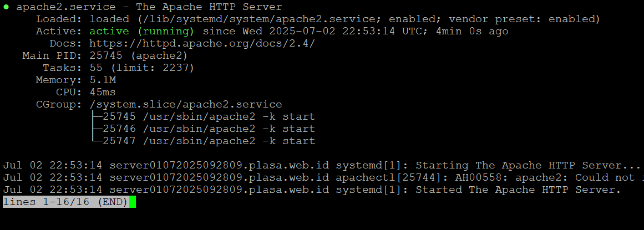Image resolution: width=644 pixels, height=230 pixels.
Task: Click the 'The Apache HTTP Server' title text
Action: (x=209, y=7)
